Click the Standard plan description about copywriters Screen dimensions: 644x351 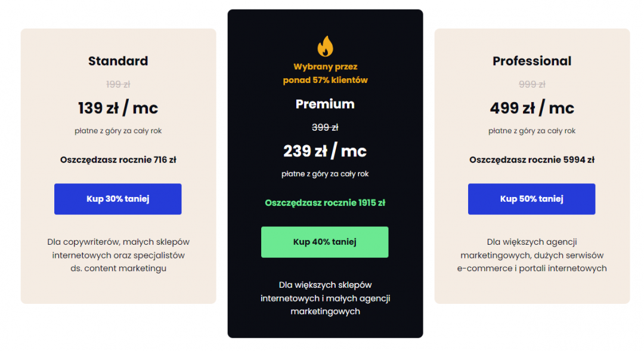click(118, 255)
